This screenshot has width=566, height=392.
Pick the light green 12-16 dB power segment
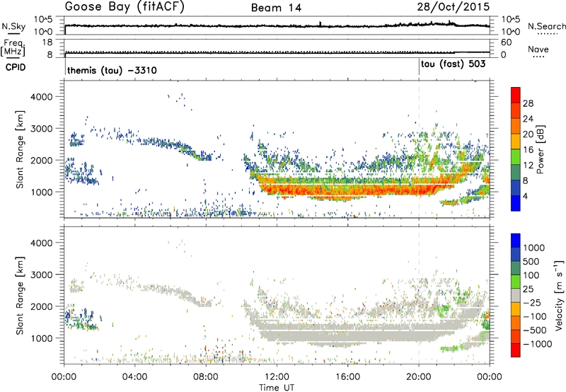point(516,157)
